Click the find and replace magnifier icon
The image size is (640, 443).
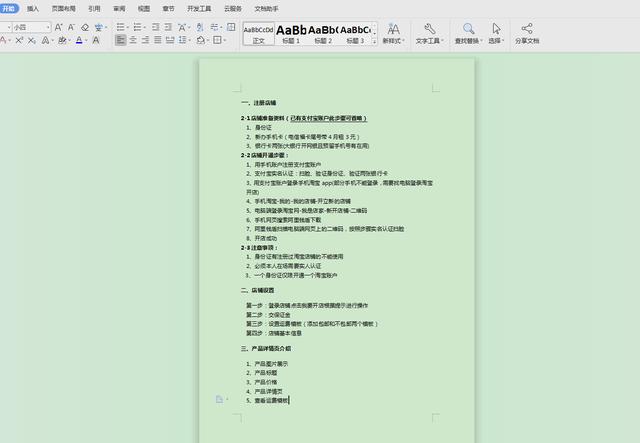(x=469, y=29)
